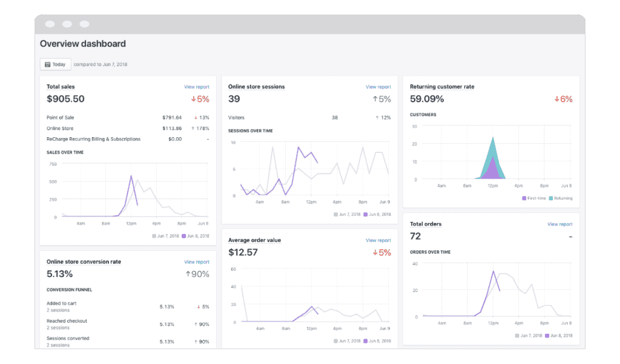This screenshot has height=364, width=620.
Task: Open View report for Average order value
Action: [x=378, y=241]
